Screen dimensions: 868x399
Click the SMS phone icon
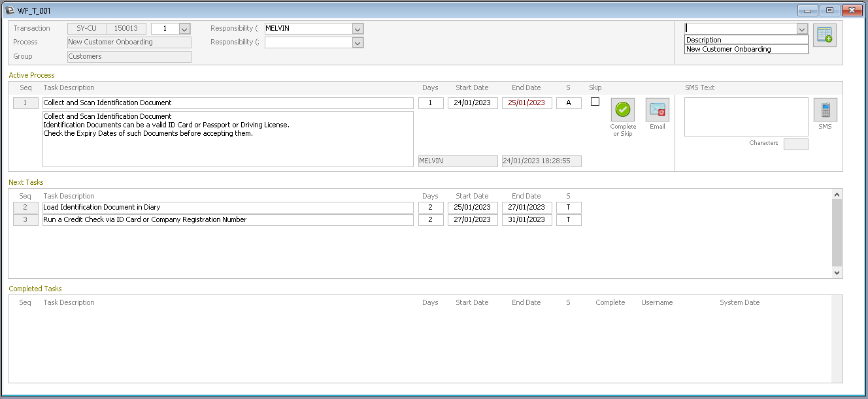(825, 109)
